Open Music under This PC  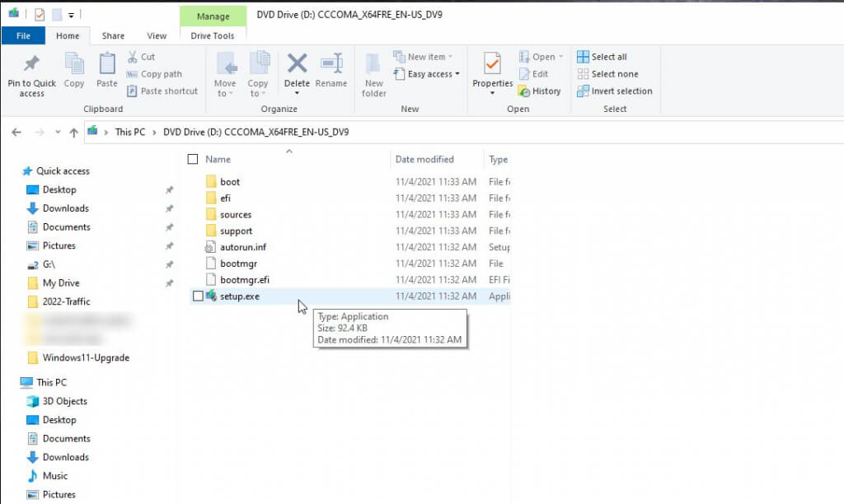(x=55, y=476)
